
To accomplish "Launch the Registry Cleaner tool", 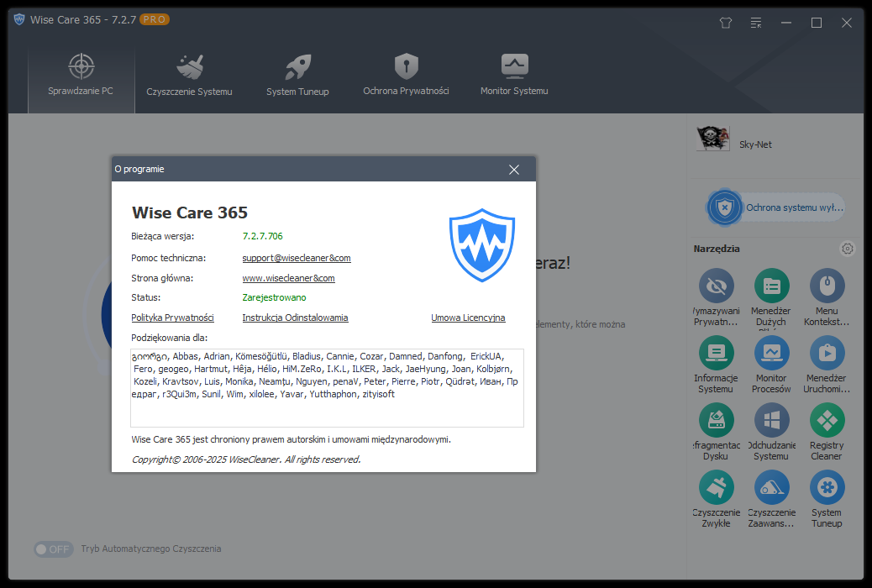I will (827, 433).
